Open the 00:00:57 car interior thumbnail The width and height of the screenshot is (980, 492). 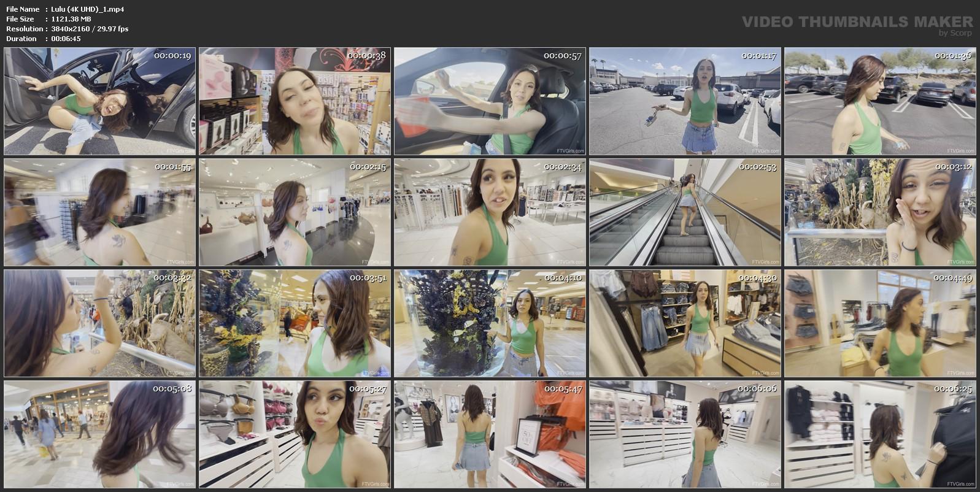pos(490,101)
